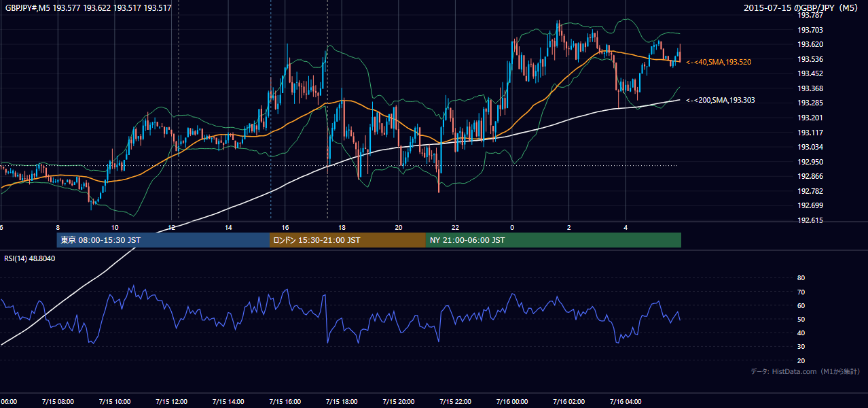Click price axis value 193.787
Image resolution: width=868 pixels, height=408 pixels.
tap(810, 15)
